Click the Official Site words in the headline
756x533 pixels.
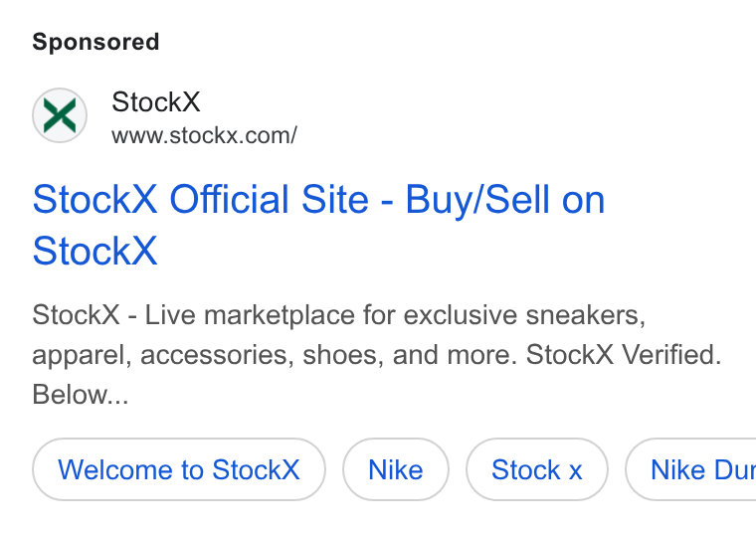269,200
